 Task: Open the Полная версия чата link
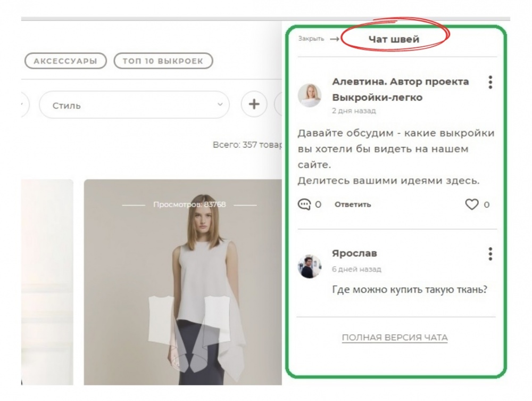394,338
